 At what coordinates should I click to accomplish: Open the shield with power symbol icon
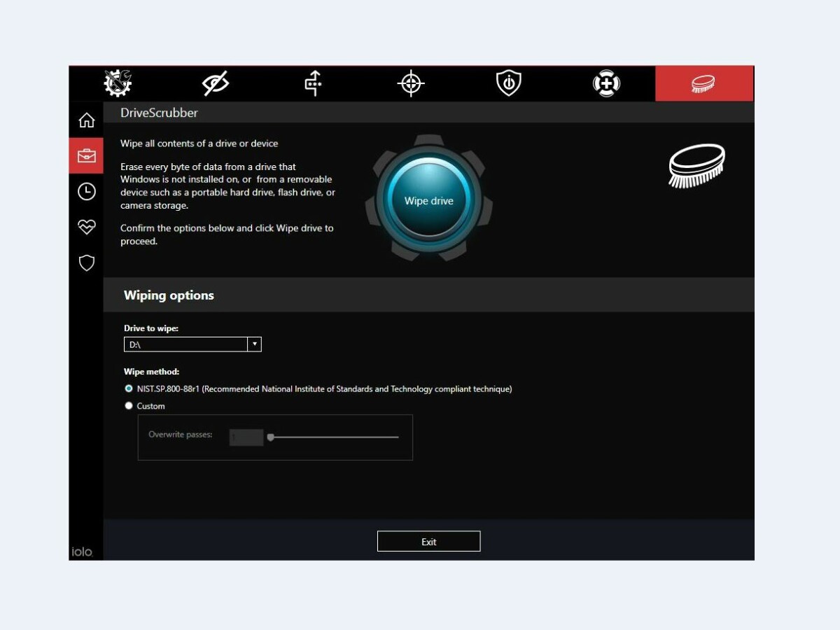(509, 84)
